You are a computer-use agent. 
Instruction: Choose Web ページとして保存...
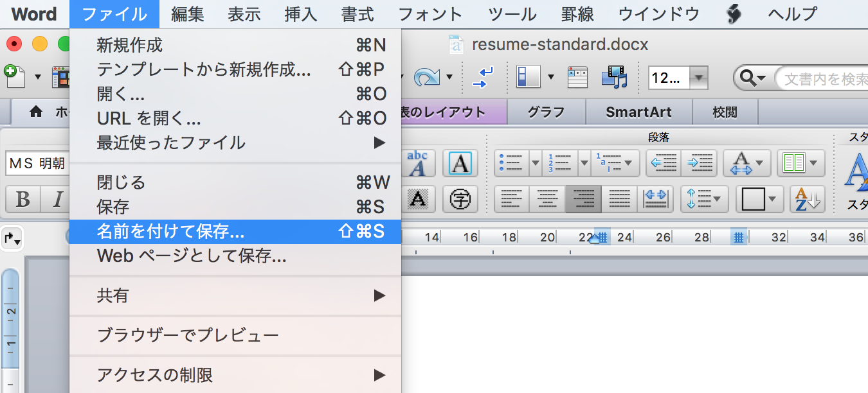235,256
